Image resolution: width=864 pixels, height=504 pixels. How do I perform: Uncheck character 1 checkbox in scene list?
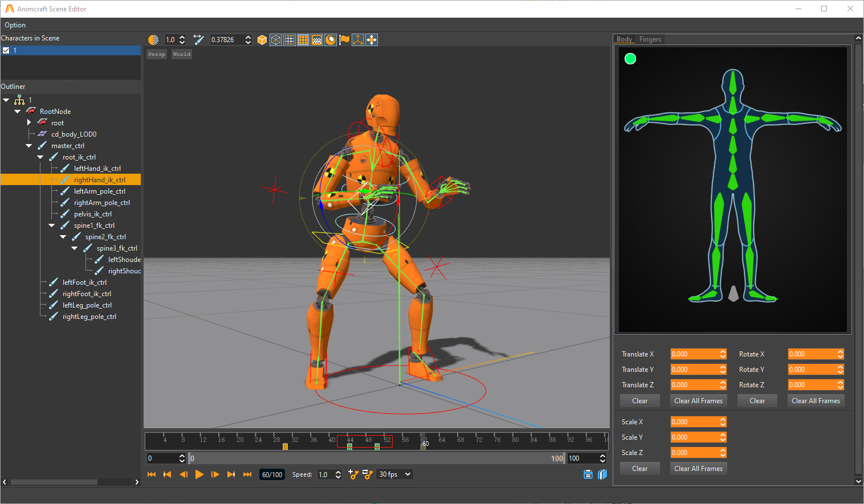pyautogui.click(x=6, y=51)
